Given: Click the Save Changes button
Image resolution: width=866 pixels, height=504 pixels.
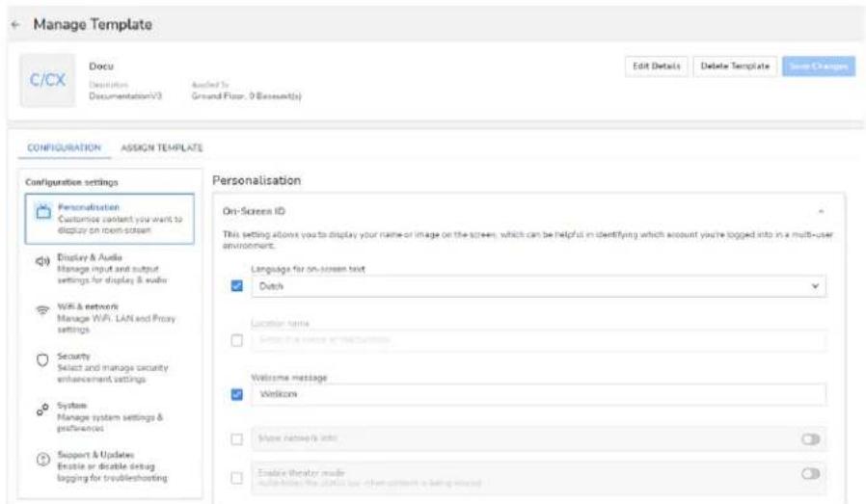Looking at the screenshot, I should pos(819,66).
